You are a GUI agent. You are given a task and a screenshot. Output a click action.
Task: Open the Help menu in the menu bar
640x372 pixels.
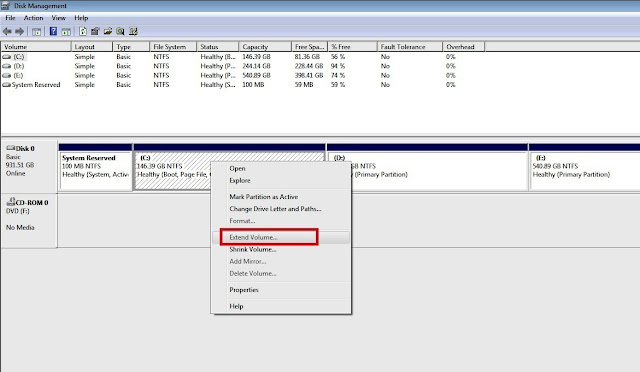81,18
